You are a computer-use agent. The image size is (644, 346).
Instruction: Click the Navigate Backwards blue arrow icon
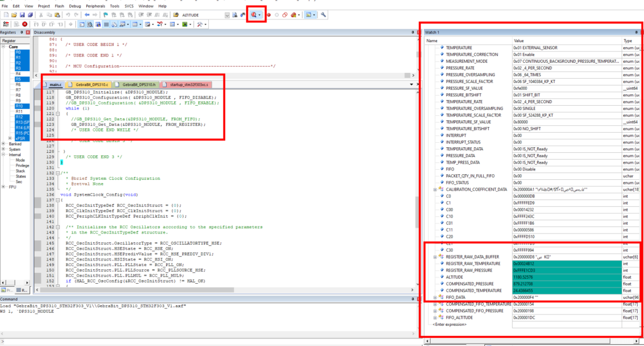(x=87, y=15)
